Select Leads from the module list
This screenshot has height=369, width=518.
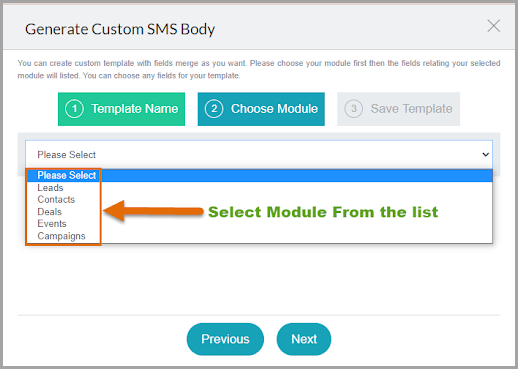point(50,188)
